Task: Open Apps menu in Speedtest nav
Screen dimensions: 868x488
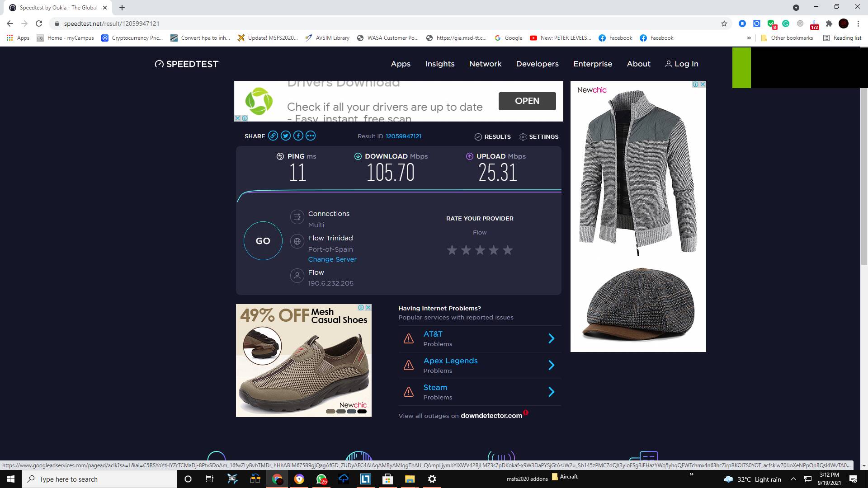Action: (x=401, y=64)
